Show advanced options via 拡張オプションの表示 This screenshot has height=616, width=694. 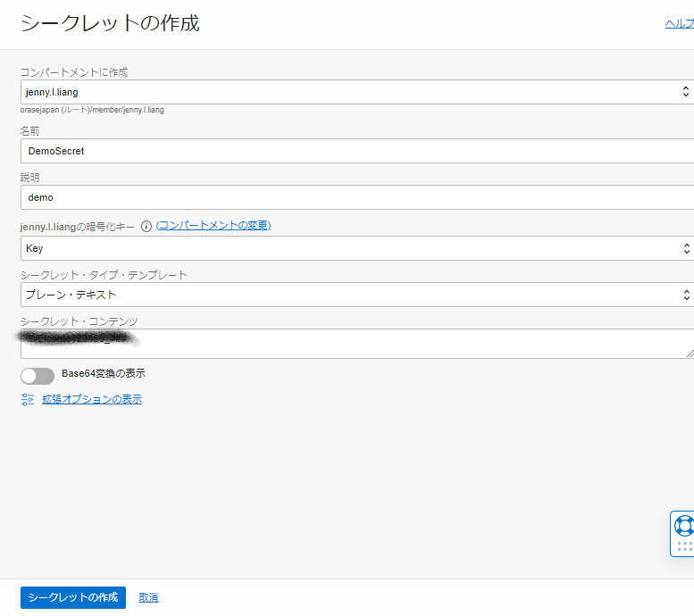pyautogui.click(x=91, y=399)
